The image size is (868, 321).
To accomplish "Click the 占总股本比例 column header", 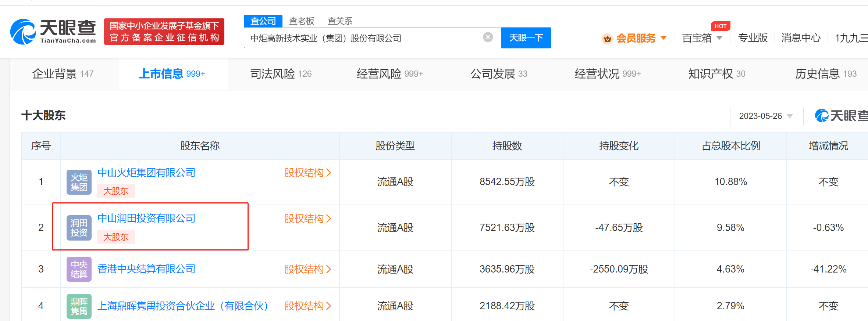I will point(731,146).
